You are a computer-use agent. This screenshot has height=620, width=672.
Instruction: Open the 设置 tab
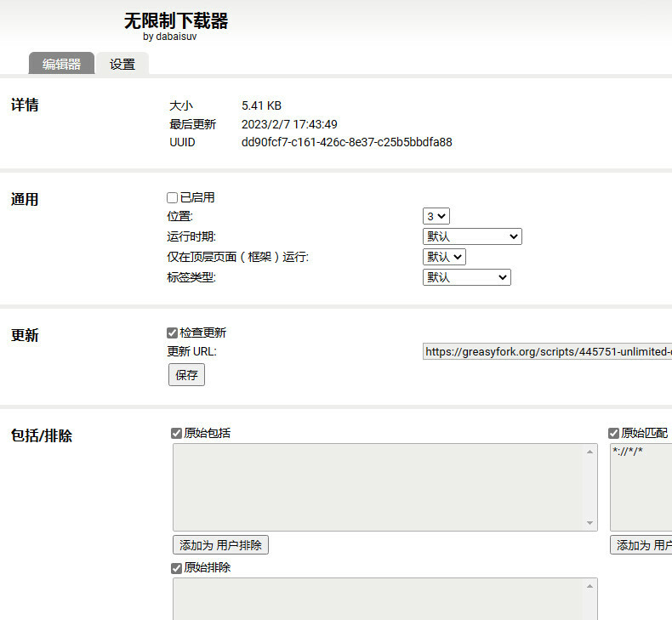122,64
